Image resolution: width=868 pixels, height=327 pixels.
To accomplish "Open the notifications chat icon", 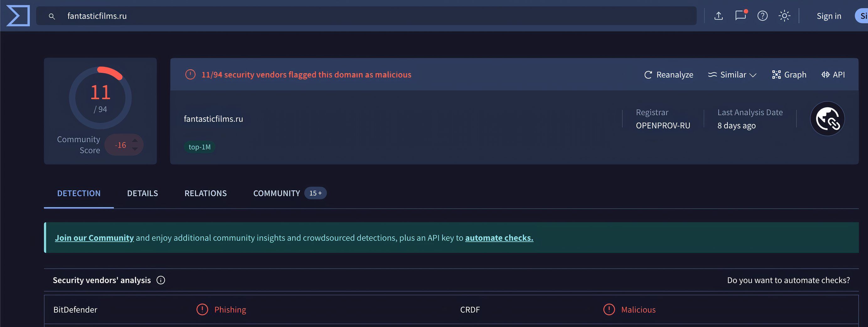I will tap(740, 15).
